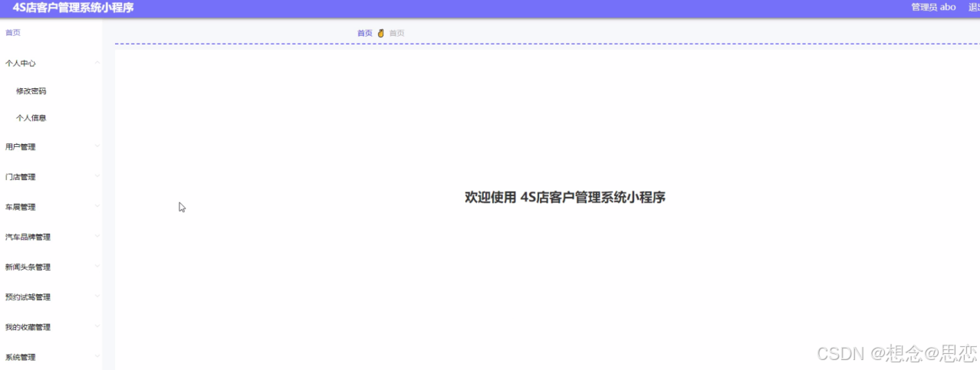Expand the 用户管理 menu chevron
Image resolution: width=980 pixels, height=370 pixels.
pyautogui.click(x=97, y=146)
